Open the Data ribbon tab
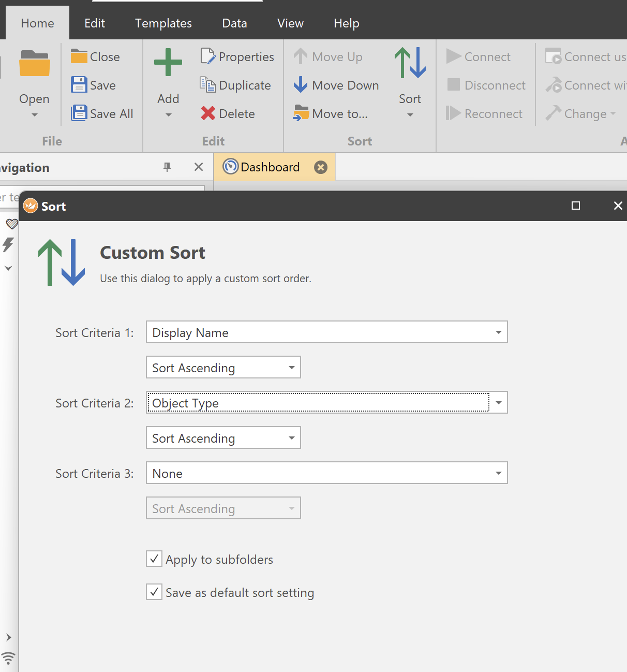The image size is (627, 672). pyautogui.click(x=234, y=23)
